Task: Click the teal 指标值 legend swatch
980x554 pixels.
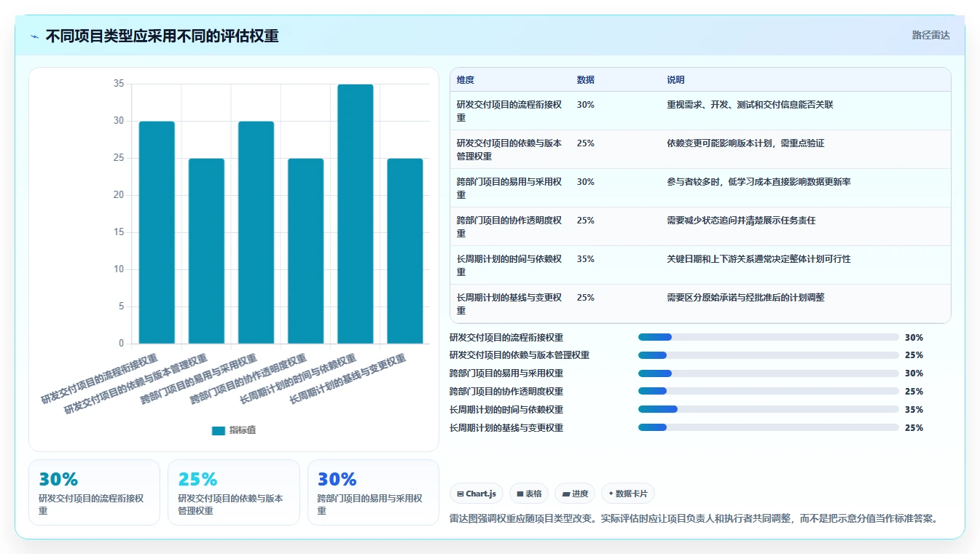Action: [219, 430]
